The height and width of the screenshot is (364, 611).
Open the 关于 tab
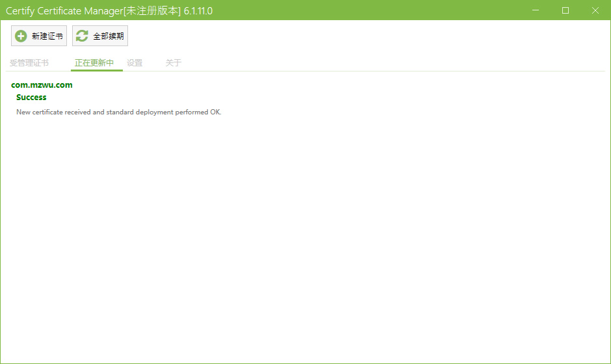pos(174,63)
